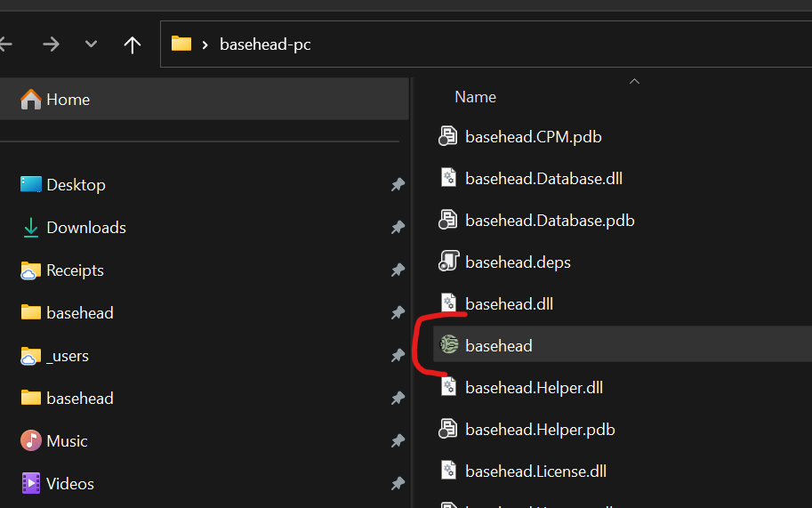Click the pin icon beside Music
This screenshot has width=812, height=508.
398,440
